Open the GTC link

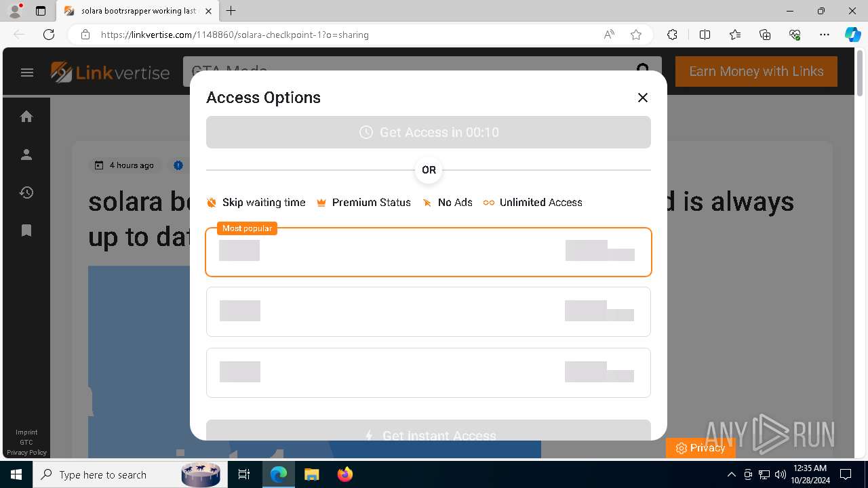pyautogui.click(x=26, y=443)
